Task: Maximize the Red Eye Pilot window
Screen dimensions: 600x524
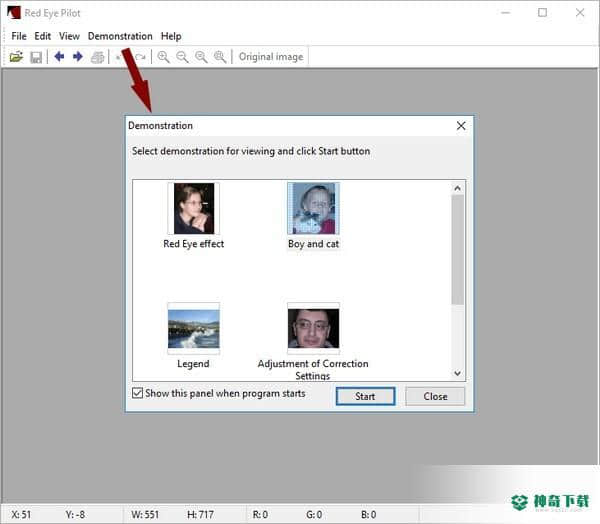Action: (x=542, y=13)
